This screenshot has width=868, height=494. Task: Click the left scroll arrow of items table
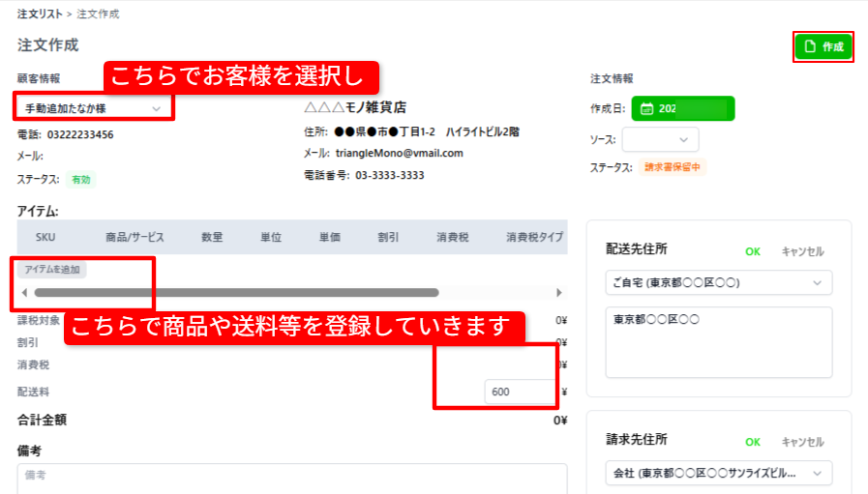(x=24, y=292)
